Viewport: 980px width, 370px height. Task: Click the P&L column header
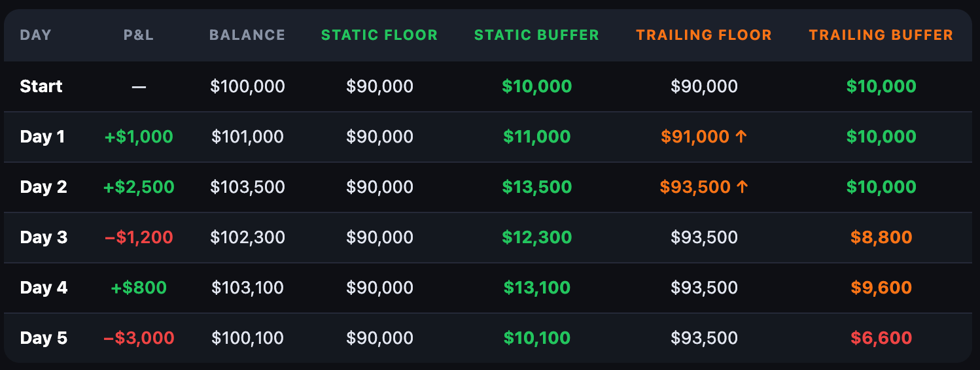[x=139, y=35]
